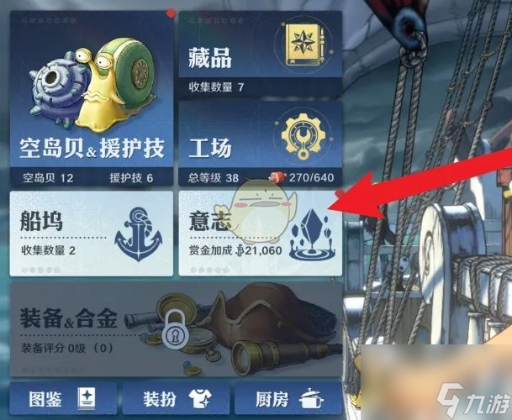Viewport: 512px width, 420px height.
Task: Select the gold gear wrench icon
Action: [x=304, y=135]
